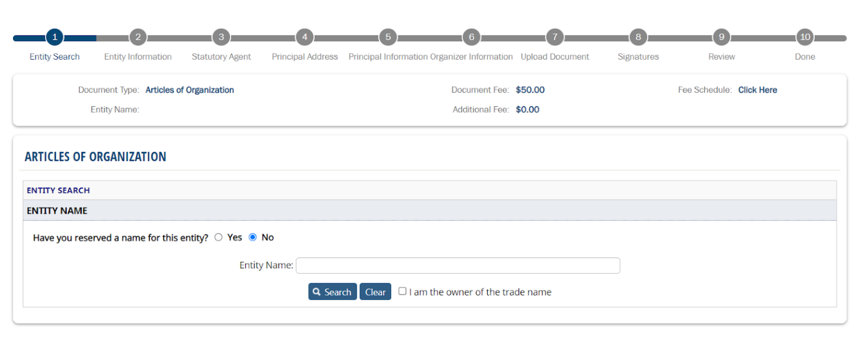
Task: Open step 5 Principal Information circle
Action: 388,37
